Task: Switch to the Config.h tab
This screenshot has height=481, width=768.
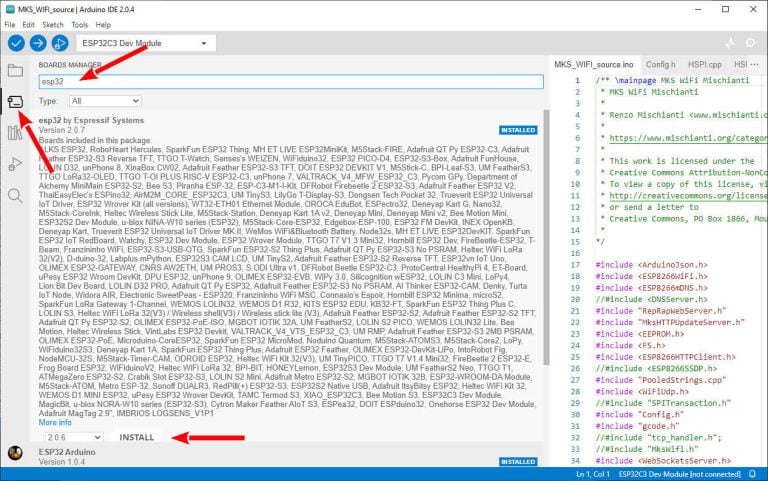Action: pyautogui.click(x=662, y=64)
